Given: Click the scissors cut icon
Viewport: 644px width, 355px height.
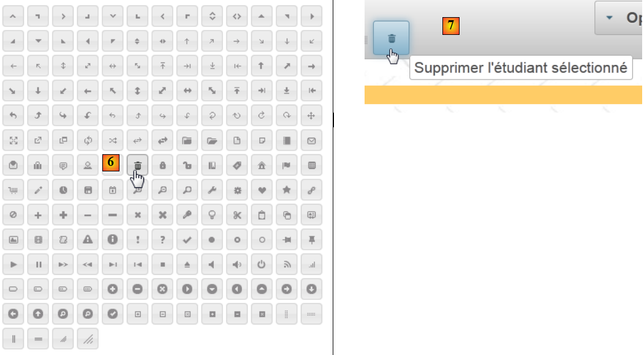Looking at the screenshot, I should tap(237, 215).
